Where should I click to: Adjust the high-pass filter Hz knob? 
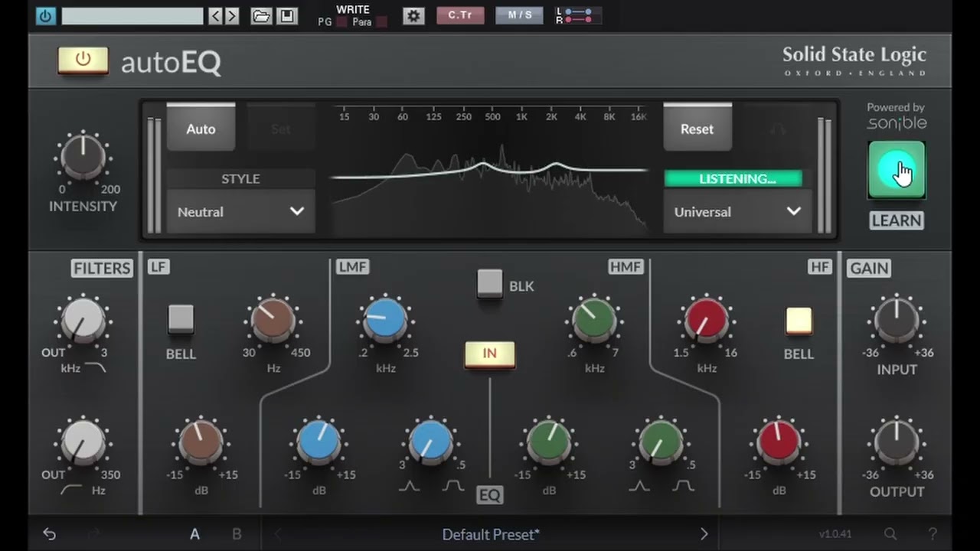point(83,442)
